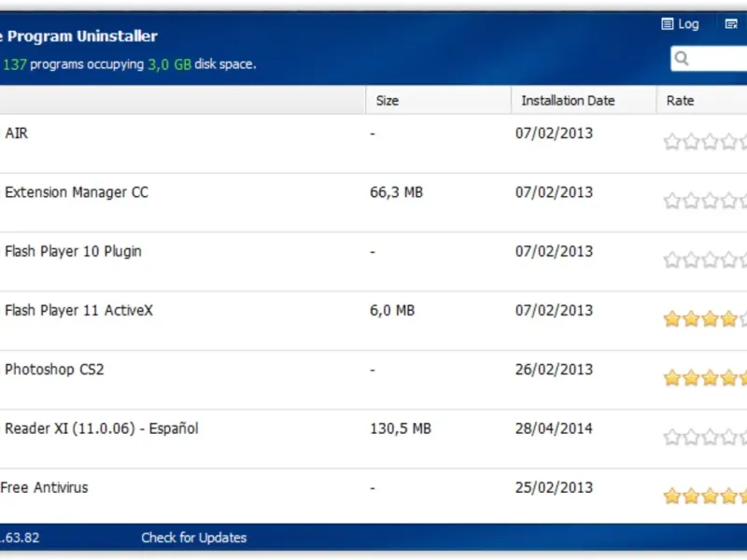The height and width of the screenshot is (560, 747).
Task: Click the icon right of Log
Action: point(731,24)
